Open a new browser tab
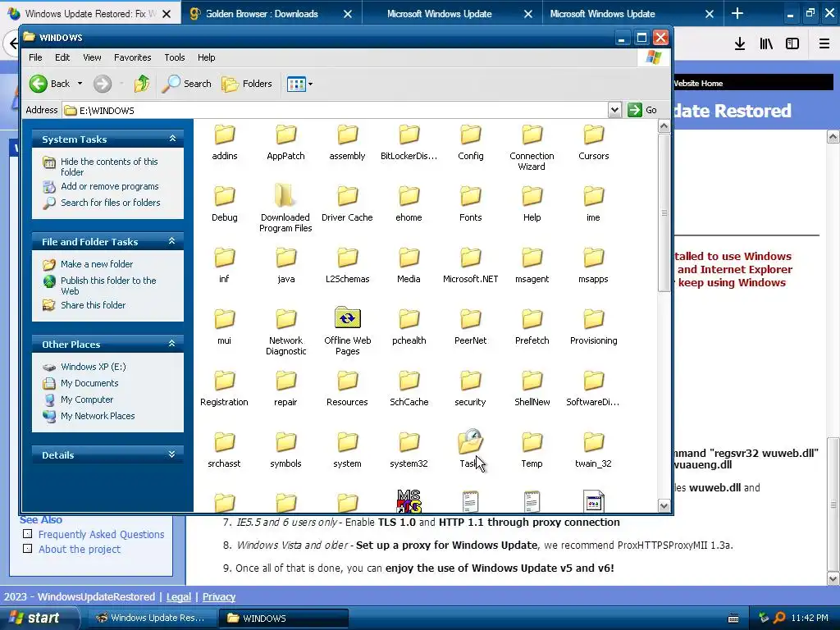This screenshot has height=630, width=840. [x=737, y=13]
